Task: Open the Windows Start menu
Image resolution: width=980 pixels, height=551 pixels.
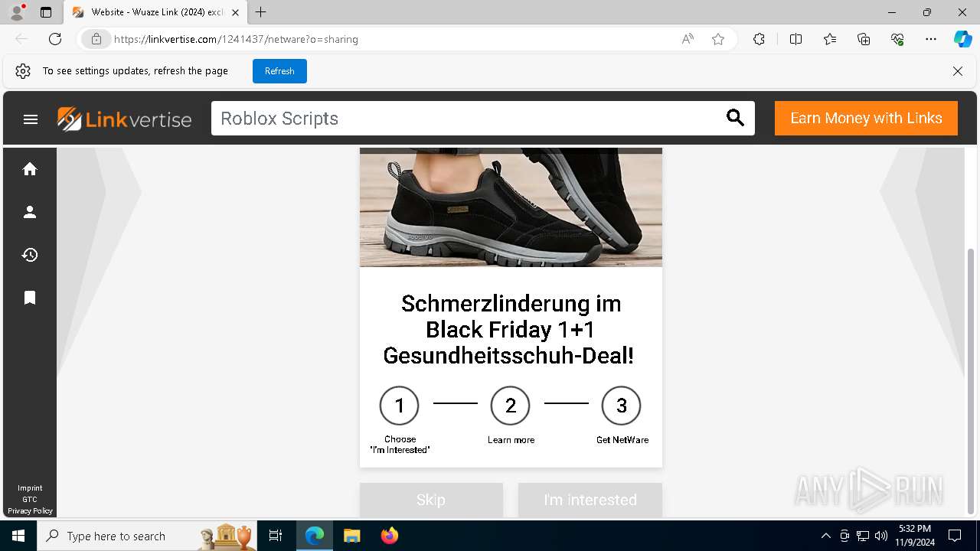Action: [18, 536]
